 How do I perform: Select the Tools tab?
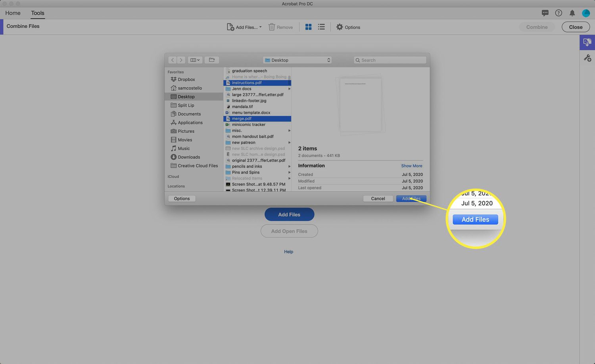click(38, 13)
